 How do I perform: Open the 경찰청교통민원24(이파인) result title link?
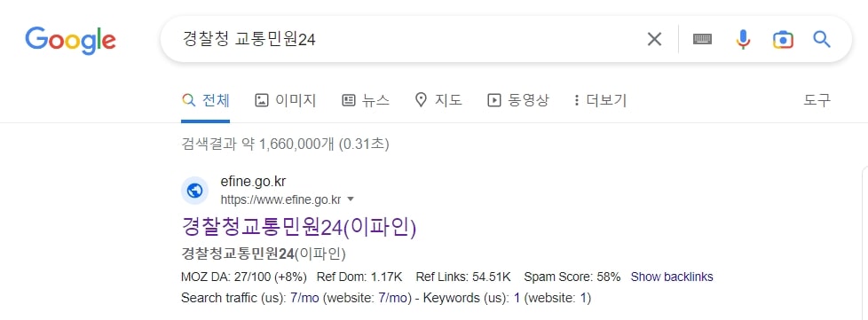(x=299, y=227)
